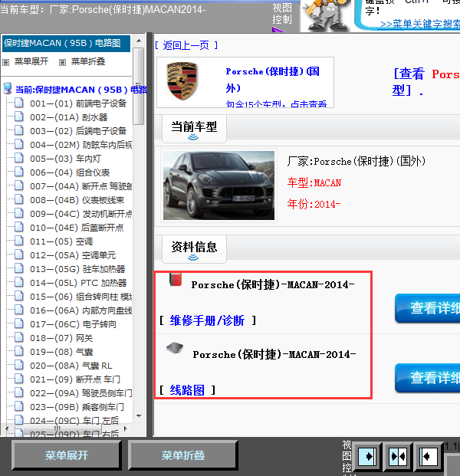Open tree item 013—(05G) 驻车加热器
Image resolution: width=460 pixels, height=476 pixels.
tap(77, 269)
